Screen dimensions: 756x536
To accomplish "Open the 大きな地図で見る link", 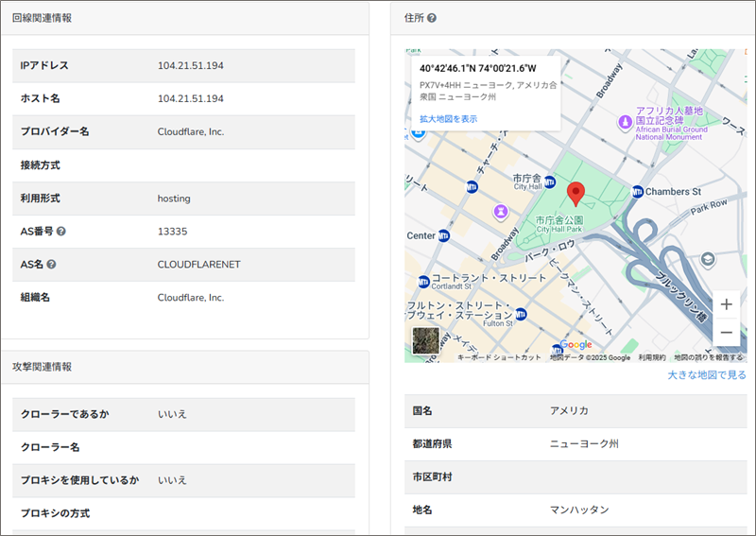I will pos(706,375).
